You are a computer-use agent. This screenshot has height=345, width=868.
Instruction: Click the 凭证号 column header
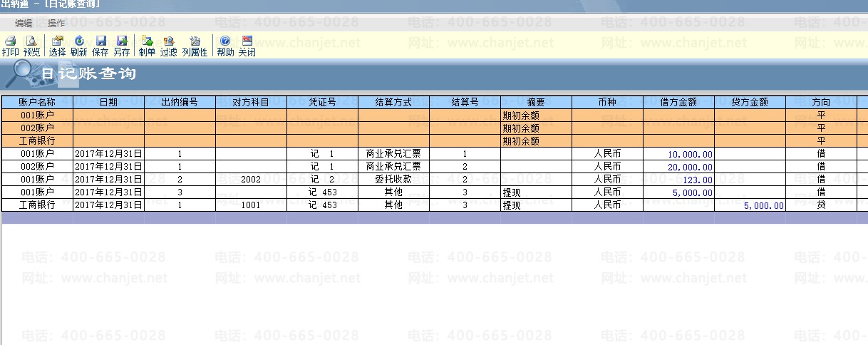tap(322, 103)
